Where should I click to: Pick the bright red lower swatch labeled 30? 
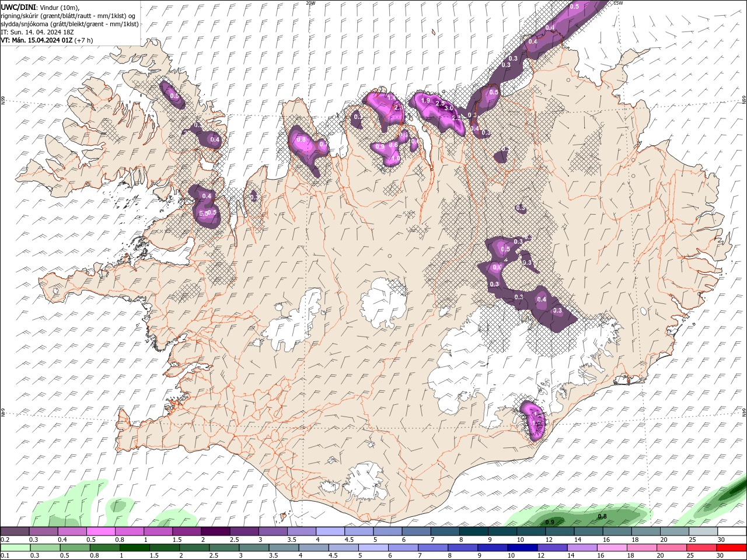coord(732,548)
